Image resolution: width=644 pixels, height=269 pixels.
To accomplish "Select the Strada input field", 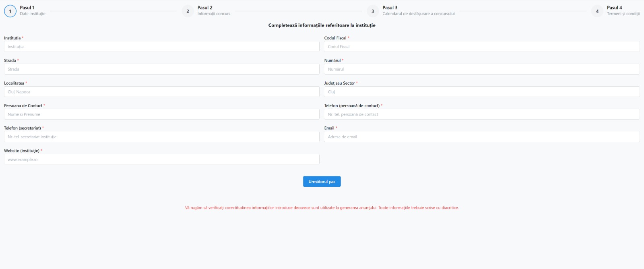I will [x=161, y=69].
